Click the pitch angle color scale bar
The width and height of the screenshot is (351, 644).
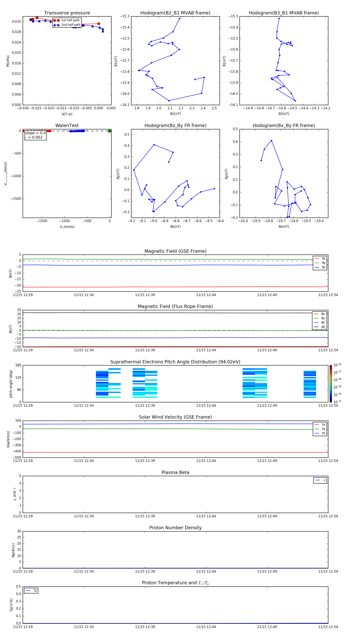point(331,384)
